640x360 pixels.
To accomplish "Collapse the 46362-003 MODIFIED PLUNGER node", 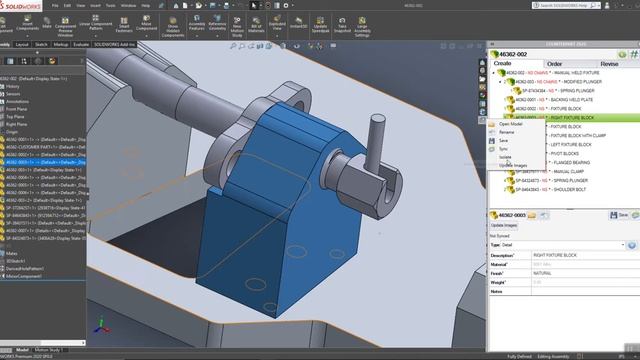I will [500, 82].
